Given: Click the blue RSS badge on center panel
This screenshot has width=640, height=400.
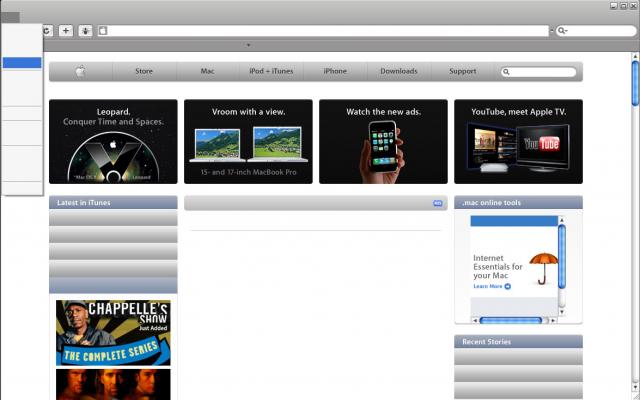Looking at the screenshot, I should click(438, 203).
